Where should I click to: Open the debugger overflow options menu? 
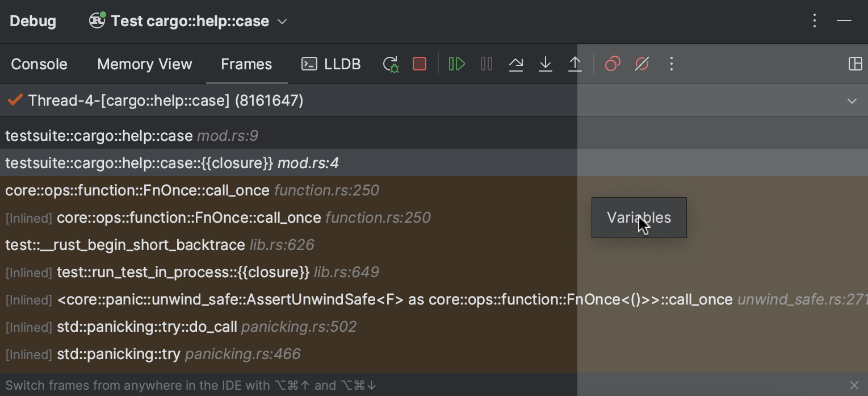pos(672,64)
